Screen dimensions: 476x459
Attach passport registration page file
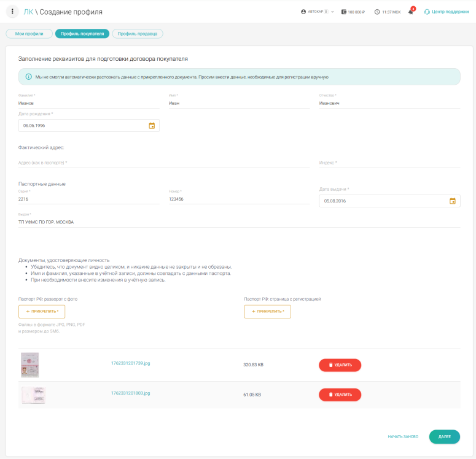pos(267,312)
